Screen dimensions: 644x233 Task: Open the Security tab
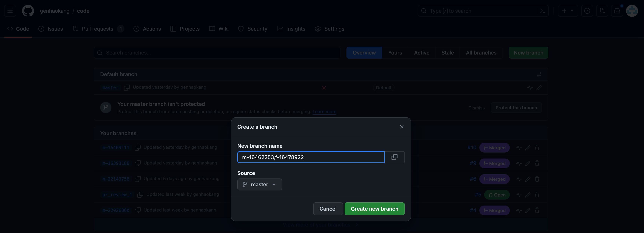[252, 29]
